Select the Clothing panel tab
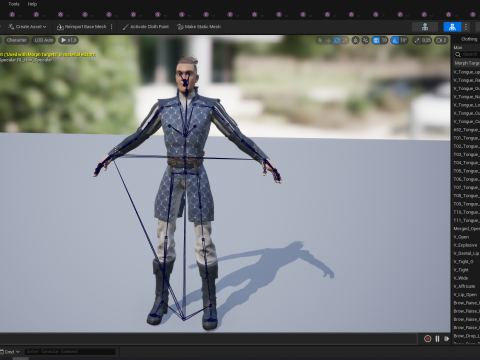Viewport: 480px width, 360px height. pos(469,39)
